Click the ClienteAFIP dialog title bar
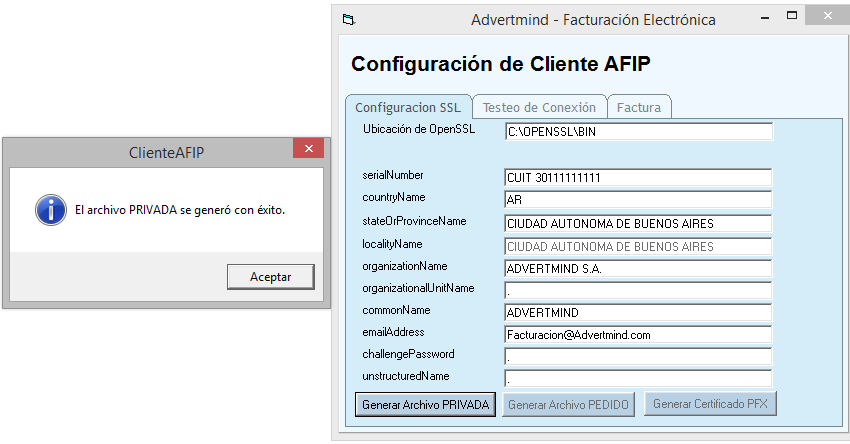 166,152
